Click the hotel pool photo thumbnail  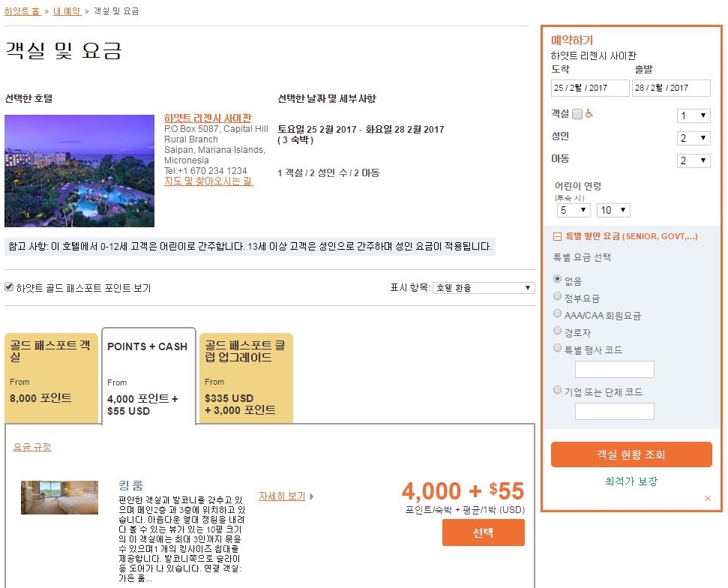tap(79, 171)
